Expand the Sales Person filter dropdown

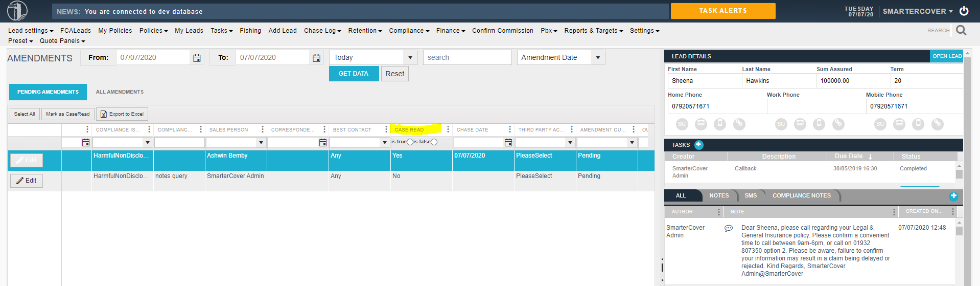coord(261,143)
